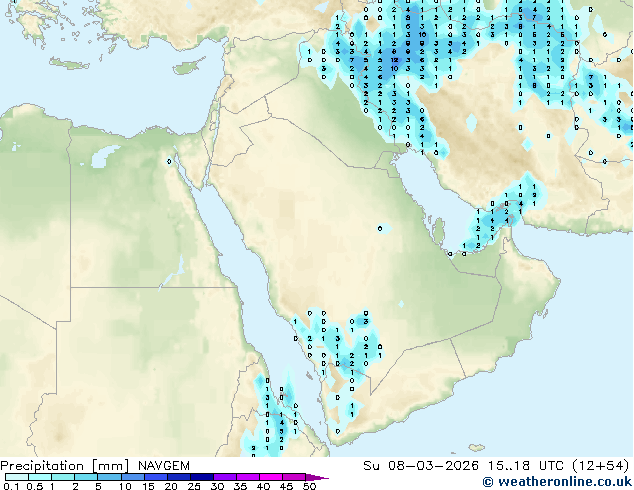Choose the 20–25 mm dark blue swatch

(179, 477)
